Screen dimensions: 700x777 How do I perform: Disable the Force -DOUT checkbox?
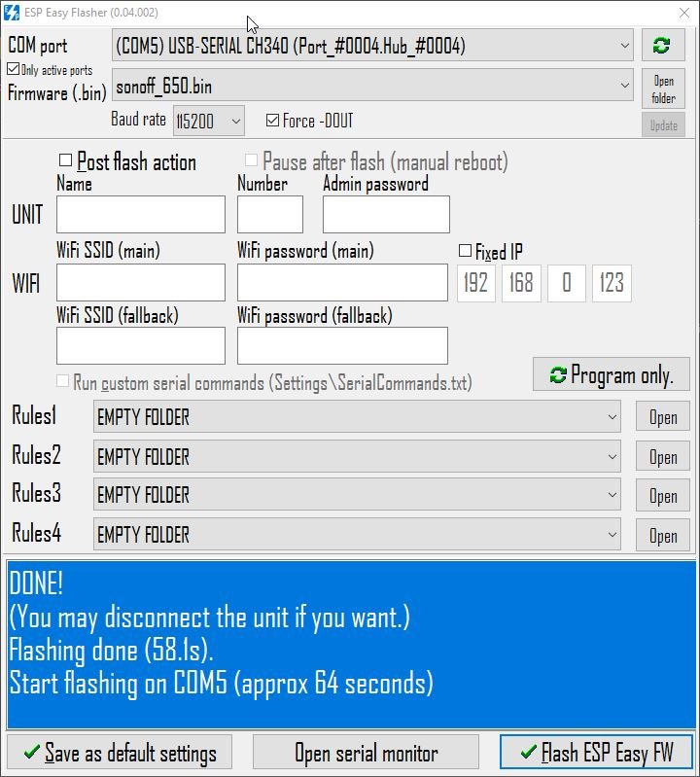272,121
